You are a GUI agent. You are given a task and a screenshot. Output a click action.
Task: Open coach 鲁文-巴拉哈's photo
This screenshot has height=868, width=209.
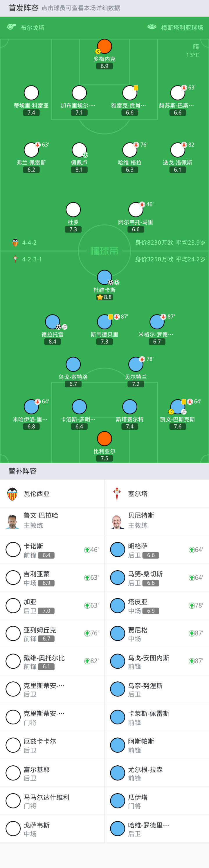point(12,521)
